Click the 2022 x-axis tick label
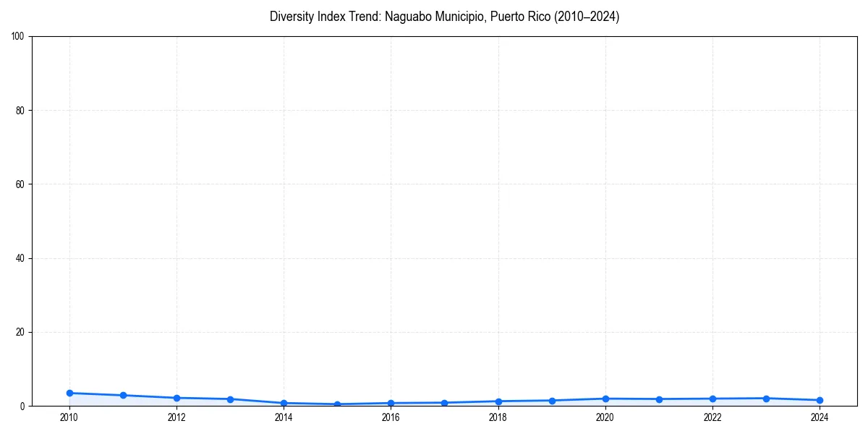The width and height of the screenshot is (868, 434). coord(712,417)
